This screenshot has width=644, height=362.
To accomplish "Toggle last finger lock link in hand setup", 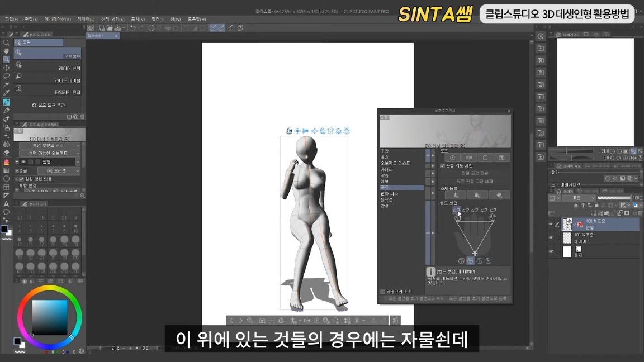I will point(493,210).
